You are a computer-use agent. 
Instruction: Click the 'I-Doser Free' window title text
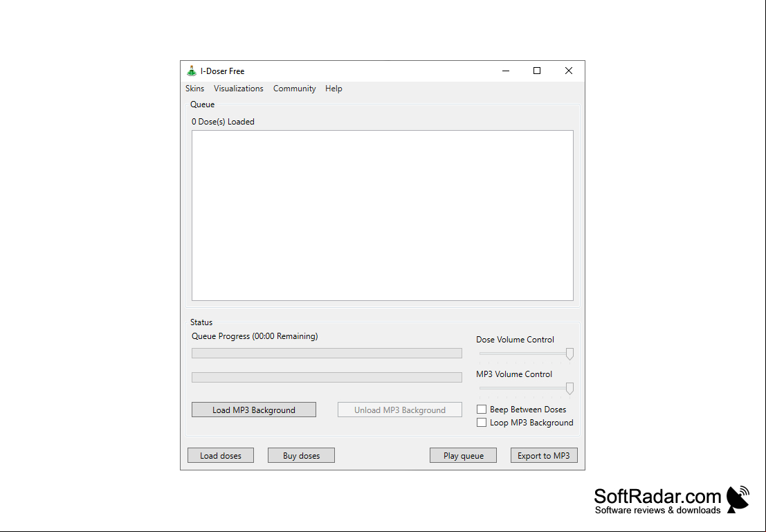(x=222, y=71)
